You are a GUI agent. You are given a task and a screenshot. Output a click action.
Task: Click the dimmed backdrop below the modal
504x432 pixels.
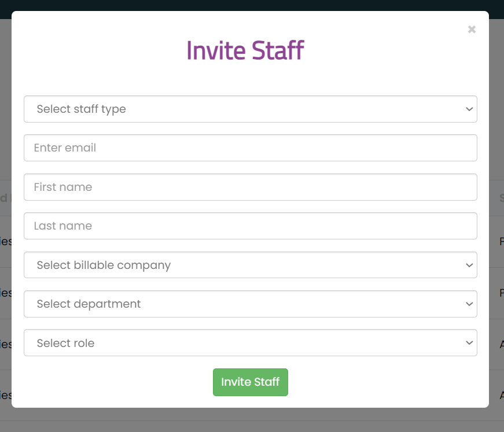click(252, 420)
